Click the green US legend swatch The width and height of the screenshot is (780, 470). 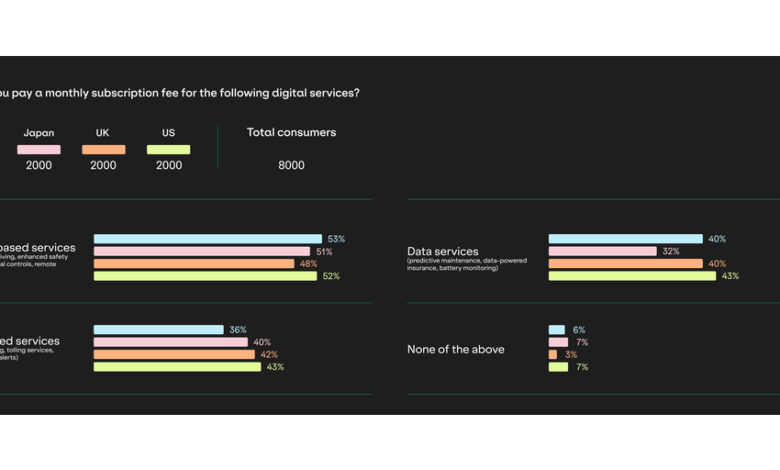[x=168, y=150]
